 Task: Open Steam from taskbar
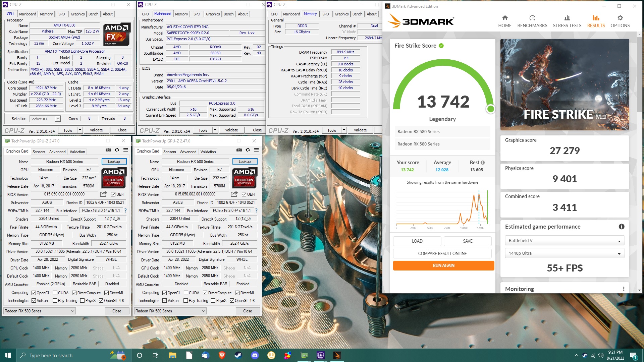(238, 355)
